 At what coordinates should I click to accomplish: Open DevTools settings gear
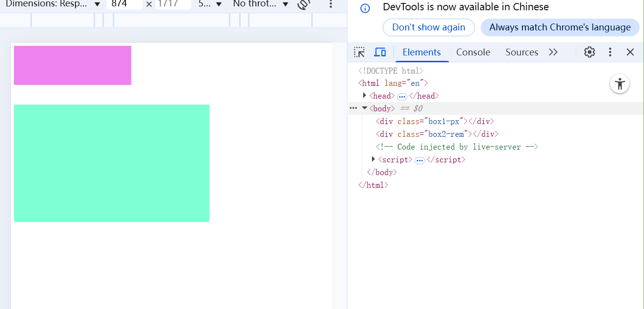(x=590, y=52)
